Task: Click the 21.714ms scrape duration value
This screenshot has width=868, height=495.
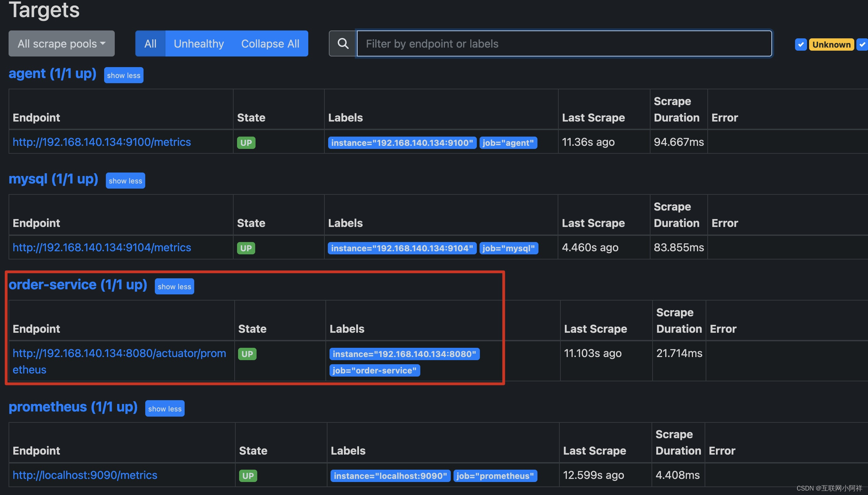Action: pyautogui.click(x=679, y=353)
